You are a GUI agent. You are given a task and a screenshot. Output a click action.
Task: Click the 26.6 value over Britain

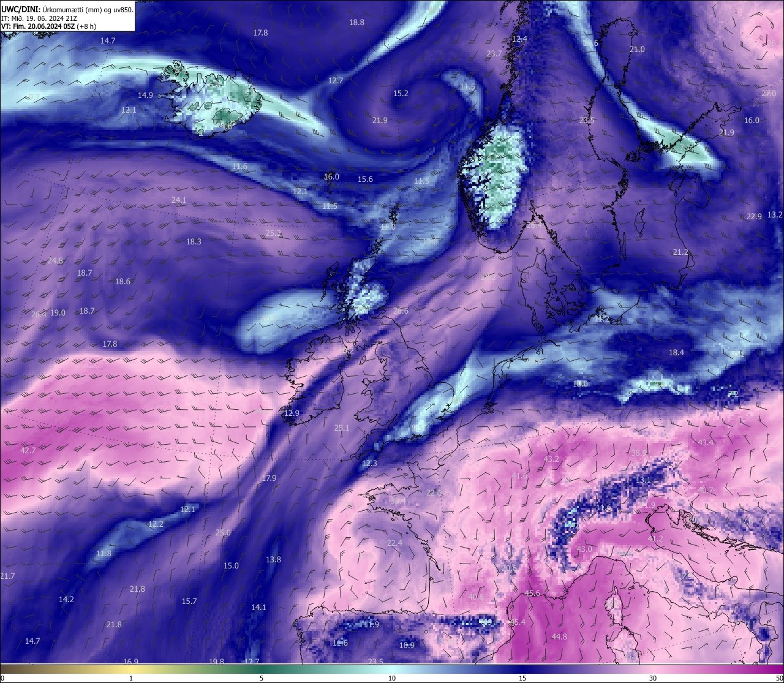point(401,311)
